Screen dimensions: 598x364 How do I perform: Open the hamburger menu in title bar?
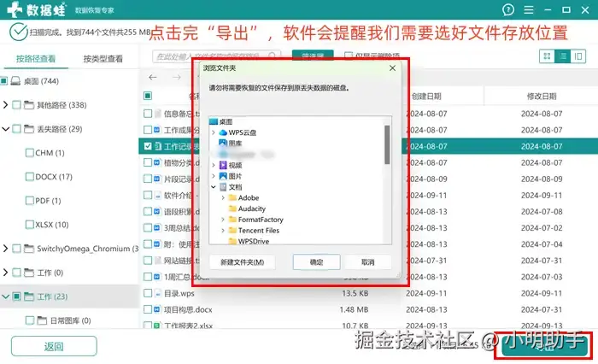pyautogui.click(x=528, y=9)
